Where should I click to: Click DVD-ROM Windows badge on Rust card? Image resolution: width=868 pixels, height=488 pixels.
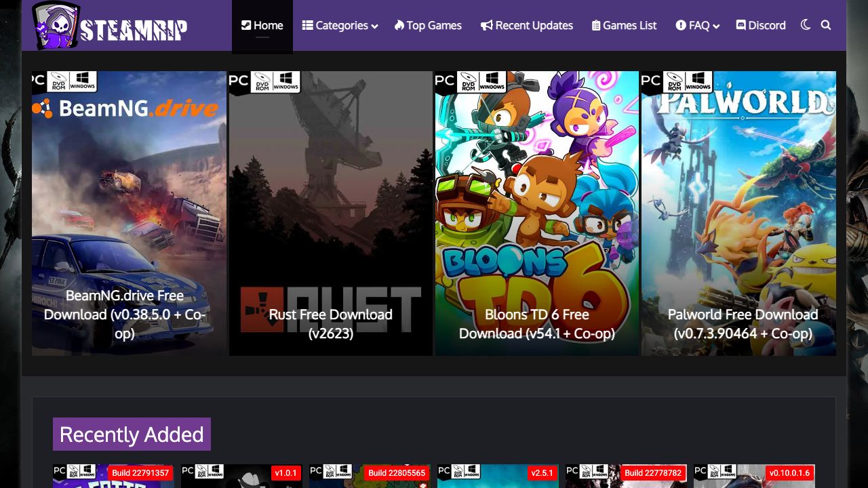[x=275, y=81]
